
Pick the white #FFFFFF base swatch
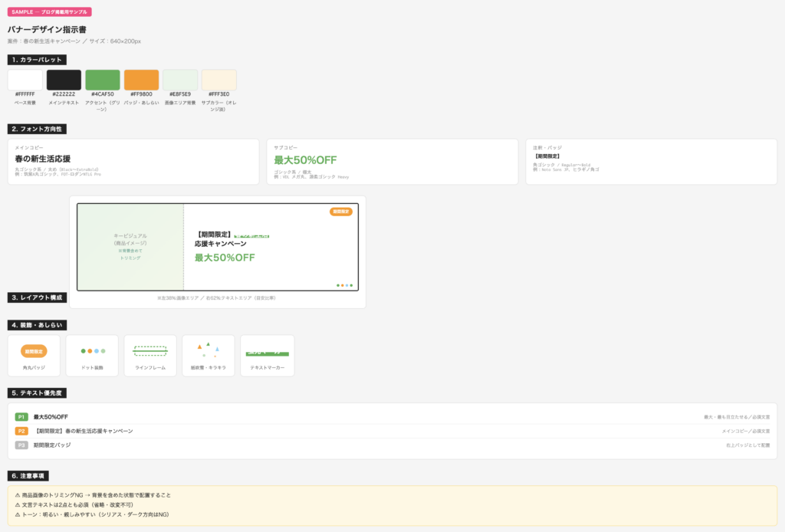[x=25, y=80]
